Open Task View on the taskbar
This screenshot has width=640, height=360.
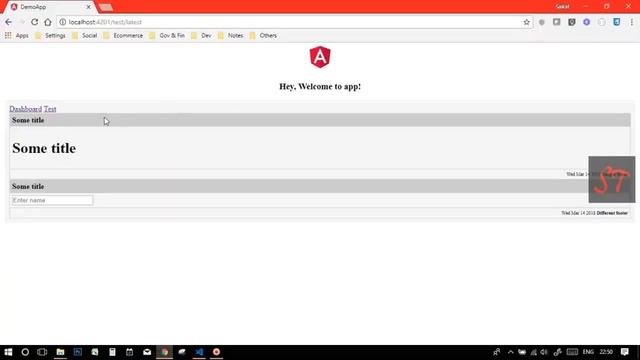tap(42, 352)
